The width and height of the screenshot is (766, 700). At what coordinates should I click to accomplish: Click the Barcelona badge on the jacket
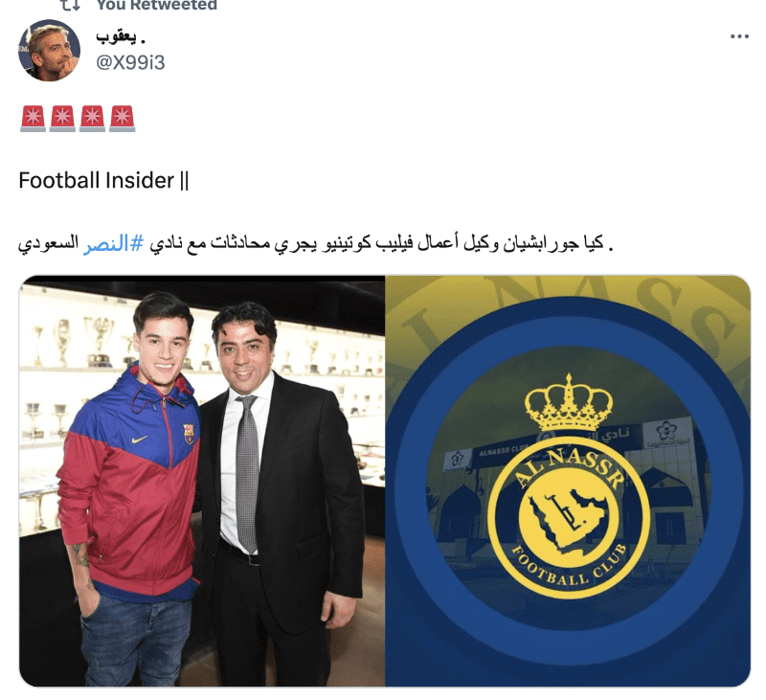[189, 433]
